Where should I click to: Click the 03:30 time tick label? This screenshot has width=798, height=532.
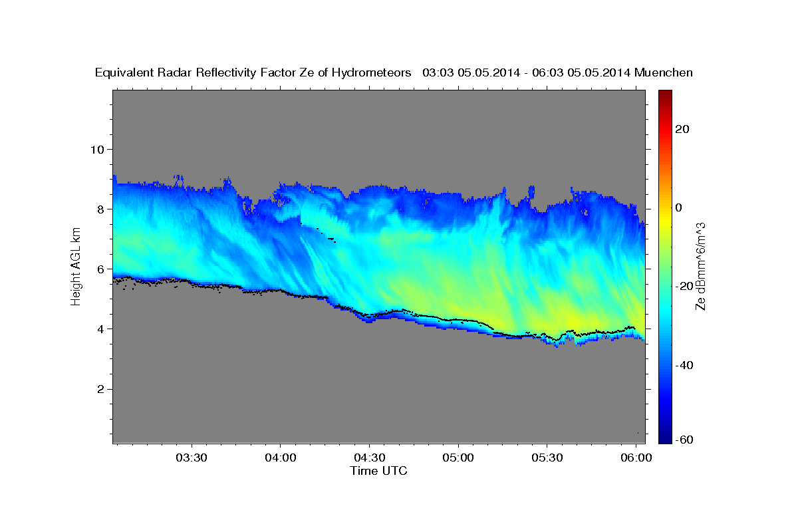click(x=192, y=458)
